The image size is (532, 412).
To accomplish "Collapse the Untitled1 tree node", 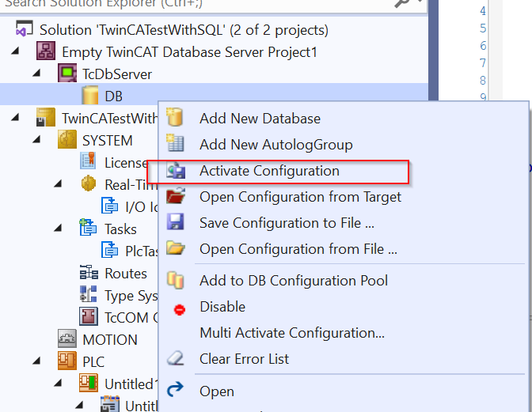I will tap(58, 384).
